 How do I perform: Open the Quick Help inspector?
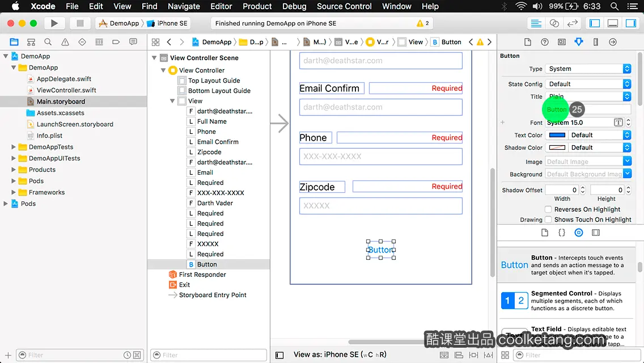[x=545, y=42]
